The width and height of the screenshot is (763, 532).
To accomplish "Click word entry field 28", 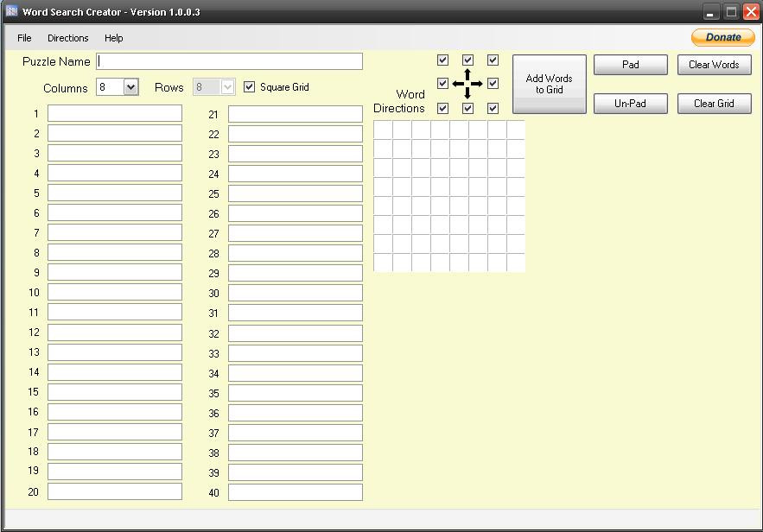I will pos(296,253).
